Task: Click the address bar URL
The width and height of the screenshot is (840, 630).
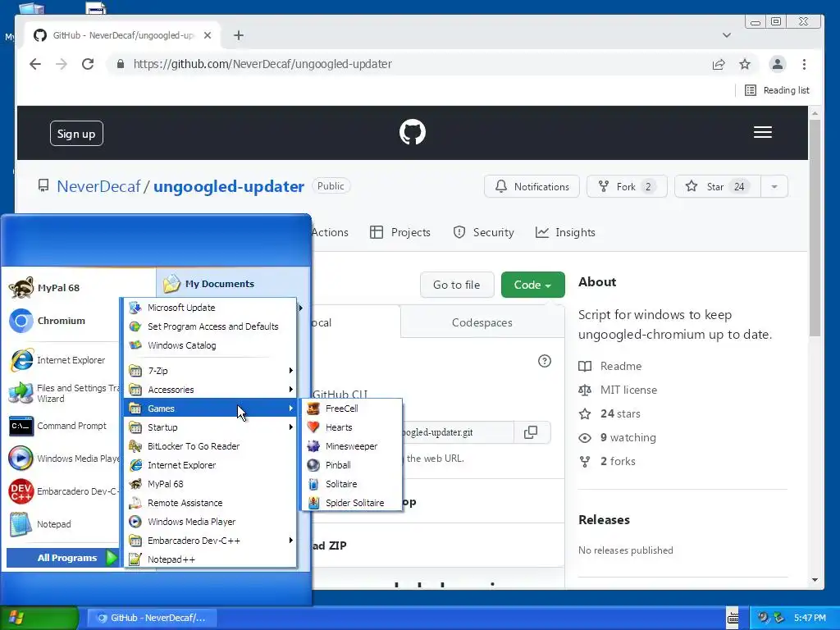Action: [262, 64]
